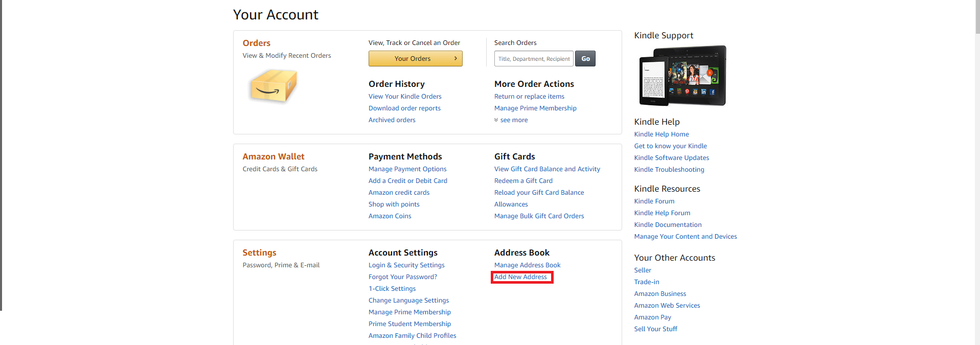The image size is (980, 345).
Task: Open Manage Prime Membership under Account Settings
Action: tap(409, 312)
